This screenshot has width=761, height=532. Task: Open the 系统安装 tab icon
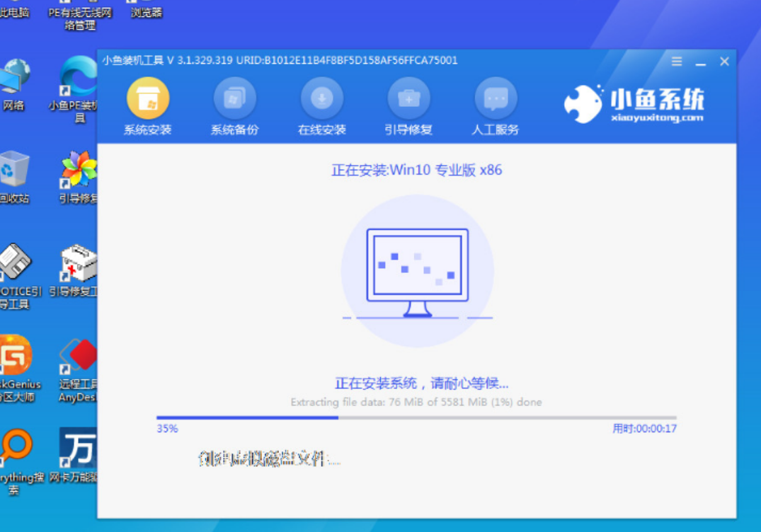[x=147, y=98]
